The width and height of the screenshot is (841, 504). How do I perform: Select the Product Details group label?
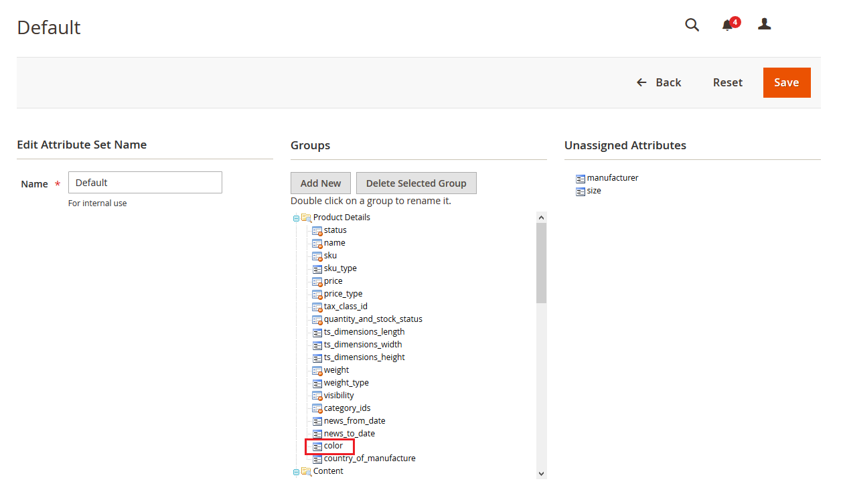341,218
